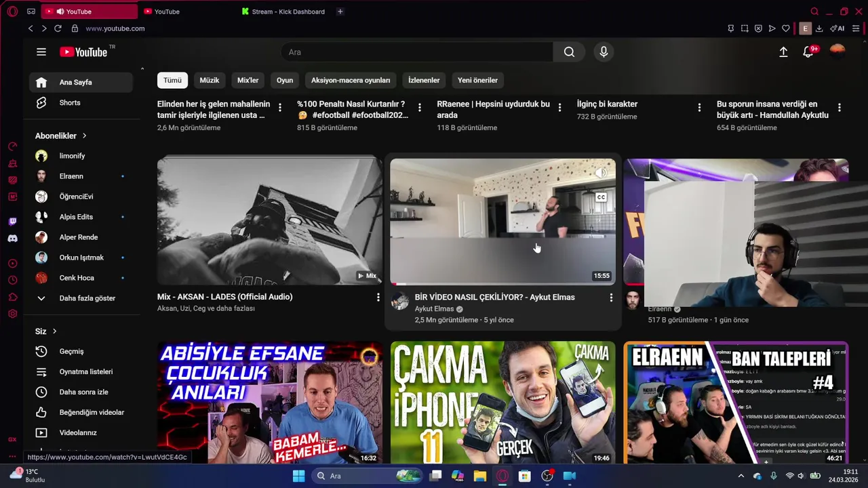Open Opera sidebar player icon

click(12, 264)
